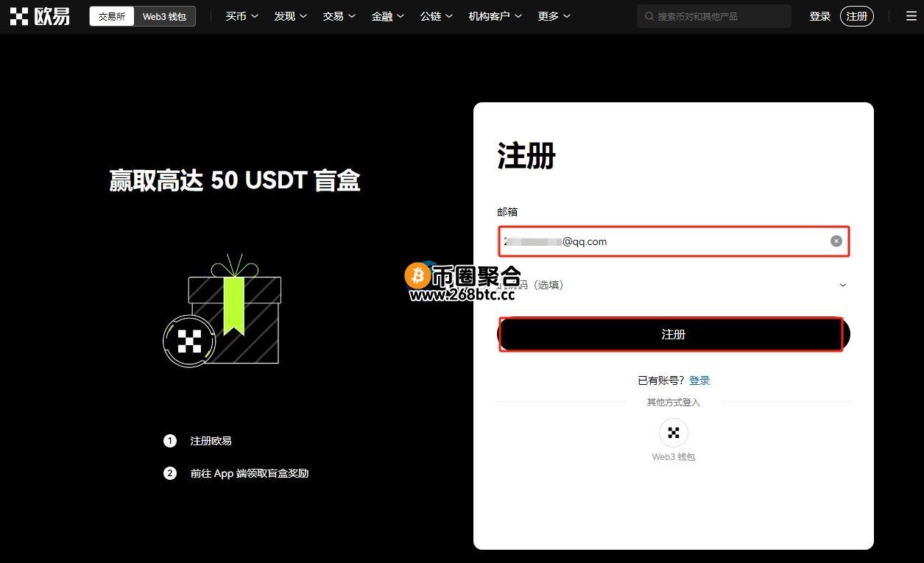The image size is (924, 563).
Task: Click the OKX badge icon next to the gift
Action: click(189, 341)
